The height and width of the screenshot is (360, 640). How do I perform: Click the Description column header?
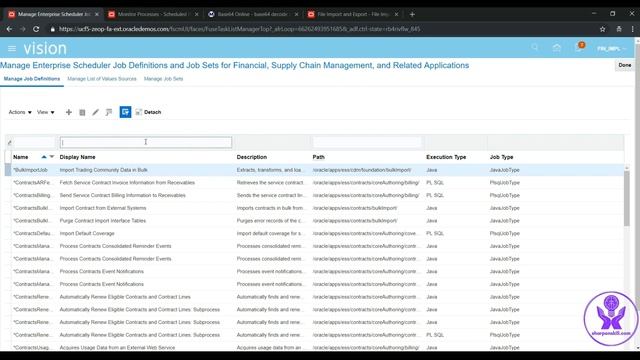[252, 157]
